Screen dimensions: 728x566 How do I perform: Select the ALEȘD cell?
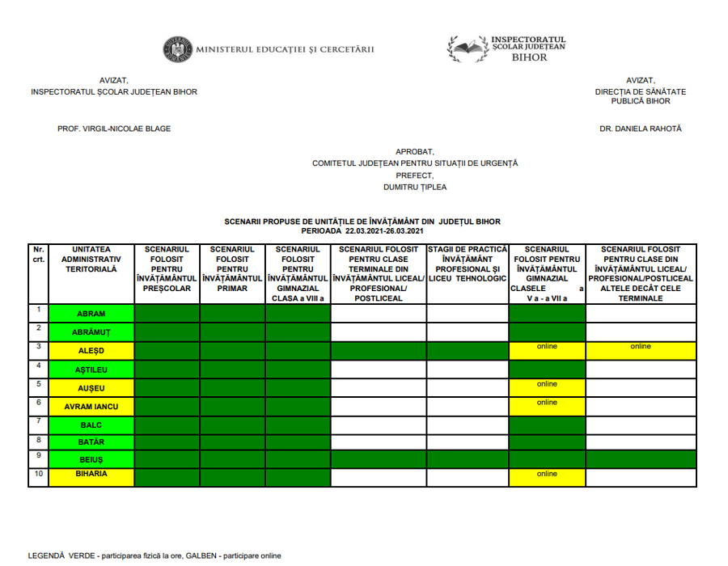pyautogui.click(x=91, y=351)
